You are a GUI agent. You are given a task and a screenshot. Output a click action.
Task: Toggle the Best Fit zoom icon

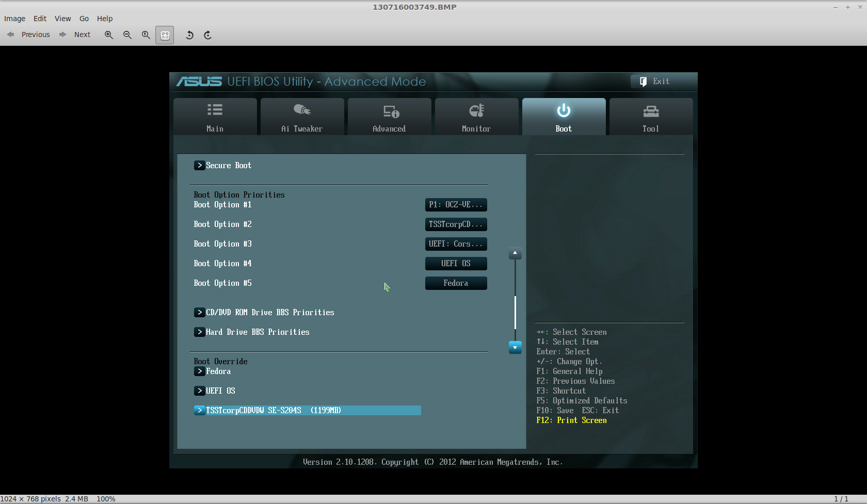pos(165,35)
